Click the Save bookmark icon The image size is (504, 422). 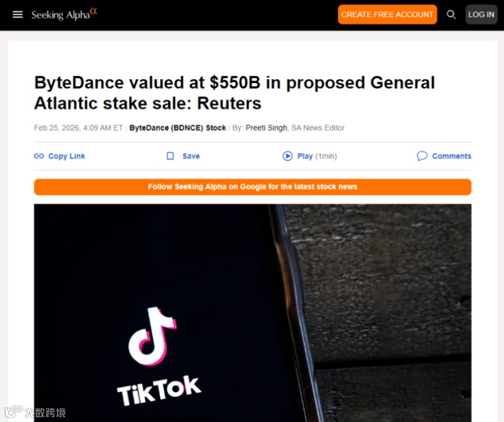tap(170, 156)
